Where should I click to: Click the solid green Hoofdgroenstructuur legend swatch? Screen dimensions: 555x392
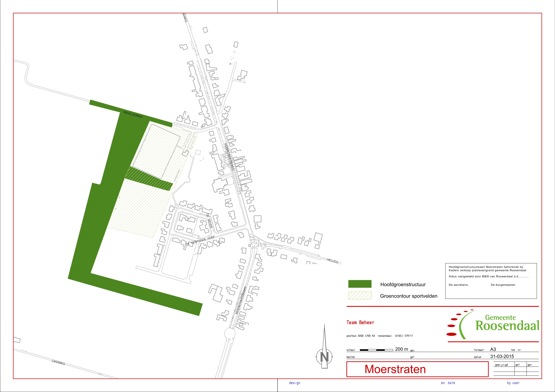click(x=360, y=284)
